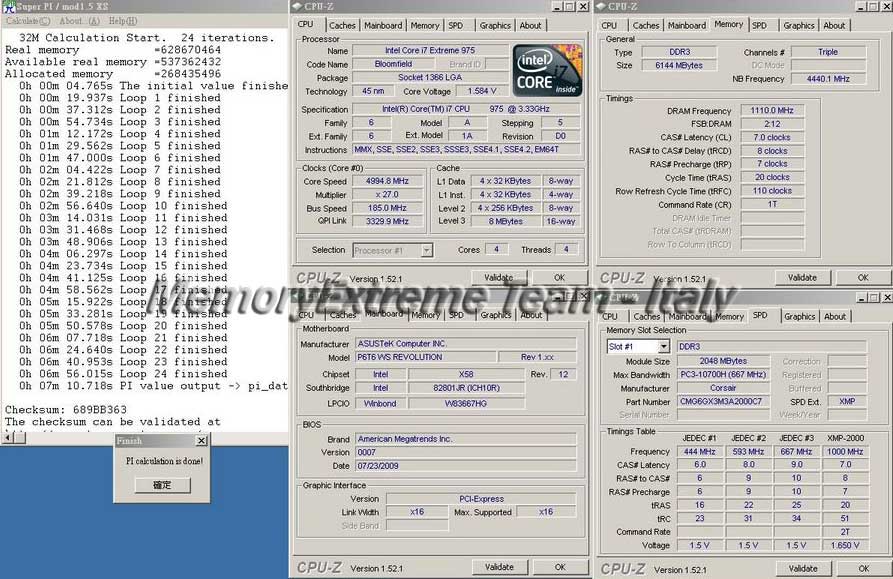
Task: Click the ASUSTeK Computer INC. manufacturer field
Action: (x=466, y=344)
